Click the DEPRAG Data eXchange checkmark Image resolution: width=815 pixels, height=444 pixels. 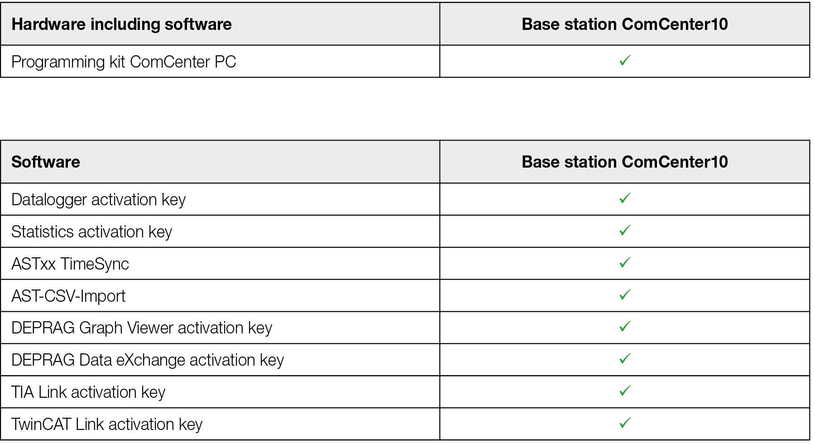[x=624, y=359]
